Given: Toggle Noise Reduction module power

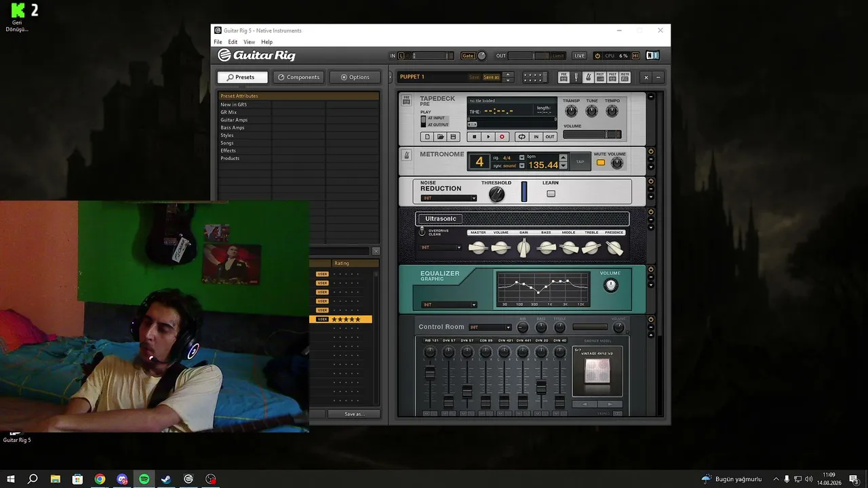Looking at the screenshot, I should tap(651, 181).
